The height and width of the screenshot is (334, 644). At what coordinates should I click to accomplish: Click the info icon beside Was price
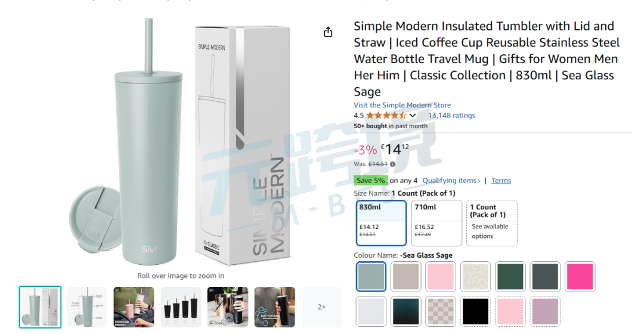coord(392,164)
